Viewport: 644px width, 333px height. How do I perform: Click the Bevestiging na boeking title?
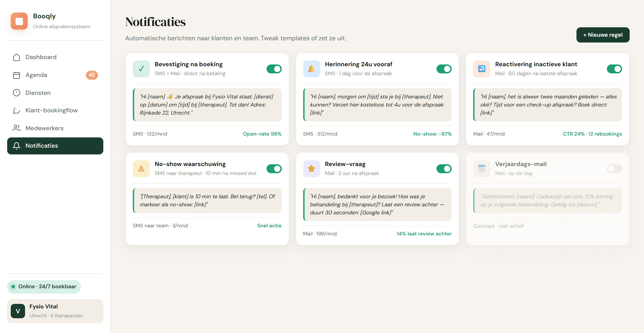pyautogui.click(x=189, y=64)
